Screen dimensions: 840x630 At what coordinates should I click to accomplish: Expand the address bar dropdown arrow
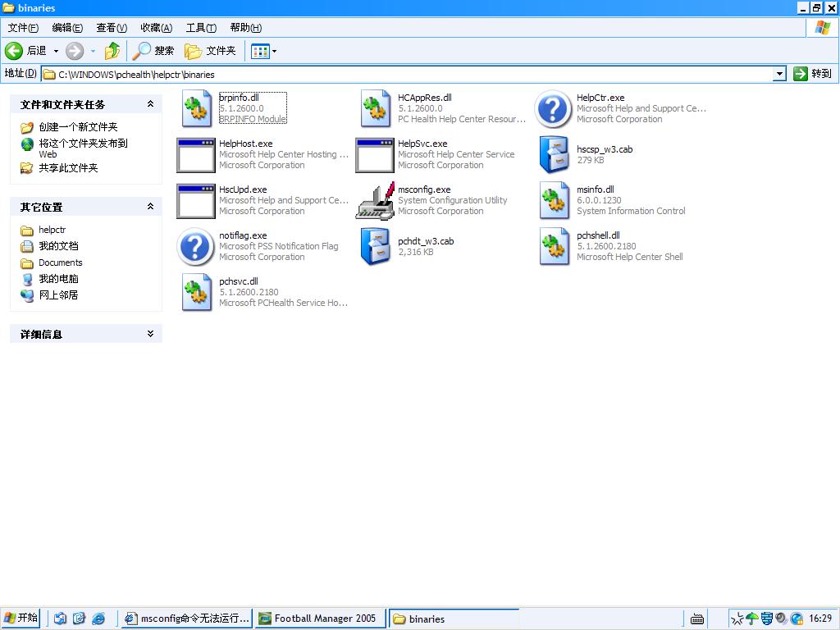coord(779,74)
